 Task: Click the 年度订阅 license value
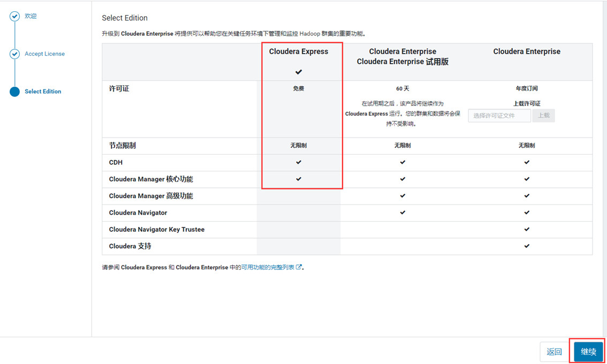pyautogui.click(x=527, y=88)
